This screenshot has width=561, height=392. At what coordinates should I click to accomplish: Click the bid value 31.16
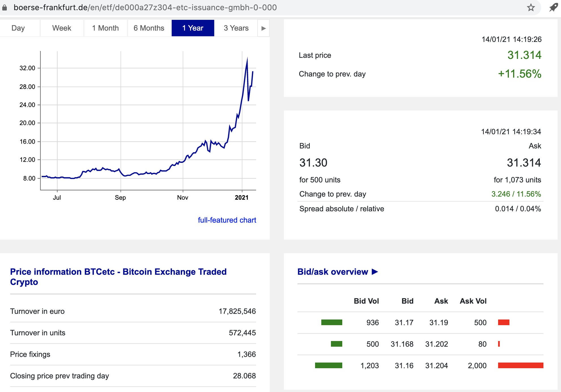point(404,366)
